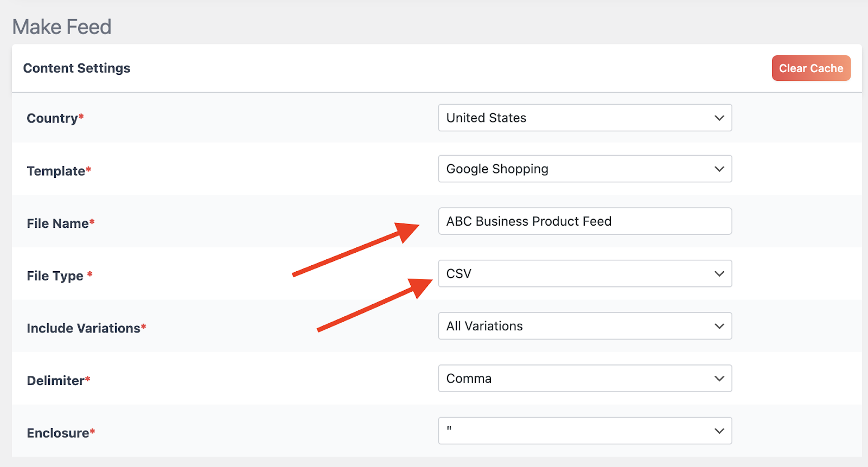Expand the Include Variations dropdown
The image size is (868, 467).
(585, 326)
